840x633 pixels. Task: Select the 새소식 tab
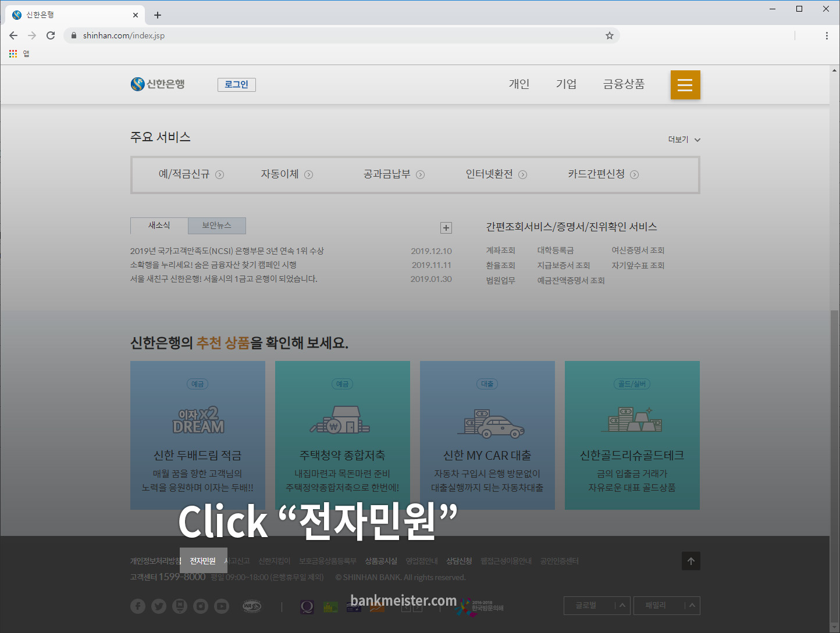click(159, 226)
